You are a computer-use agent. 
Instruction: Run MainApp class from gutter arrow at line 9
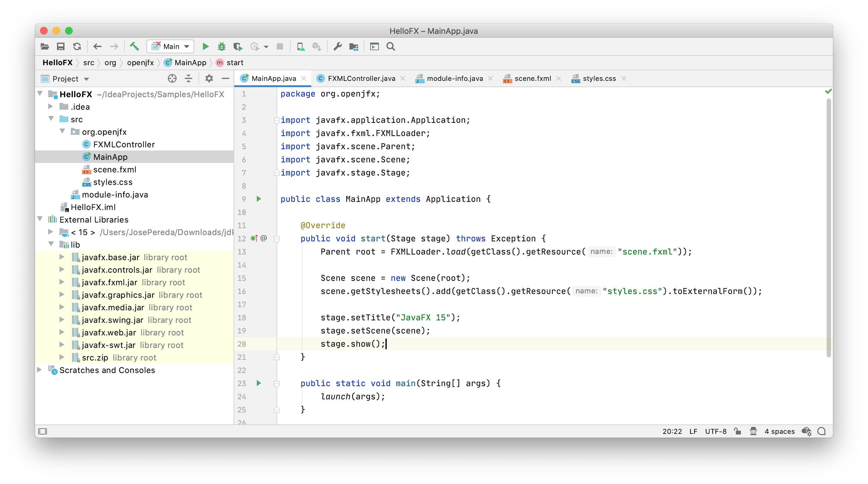(x=258, y=199)
